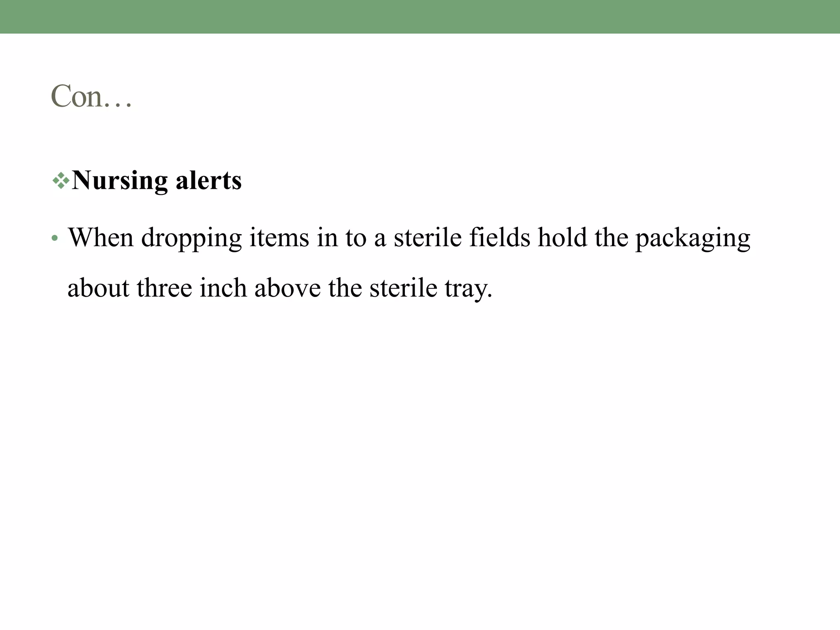
Task: Click the diamond bullet beside Nursing alerts
Action: pos(61,181)
